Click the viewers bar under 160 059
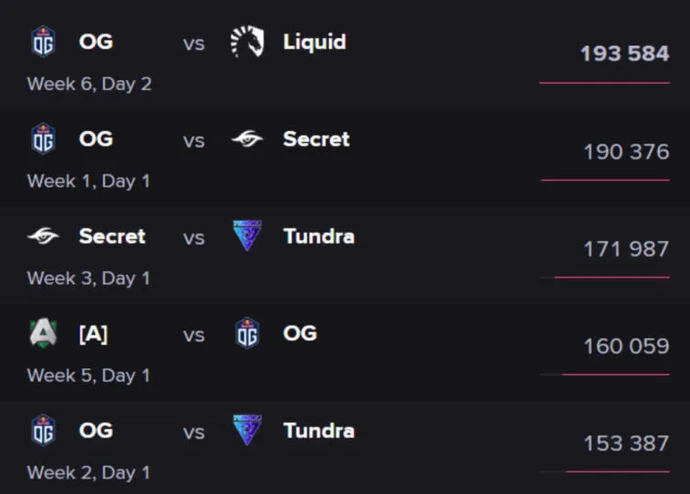The image size is (690, 494). pyautogui.click(x=615, y=375)
